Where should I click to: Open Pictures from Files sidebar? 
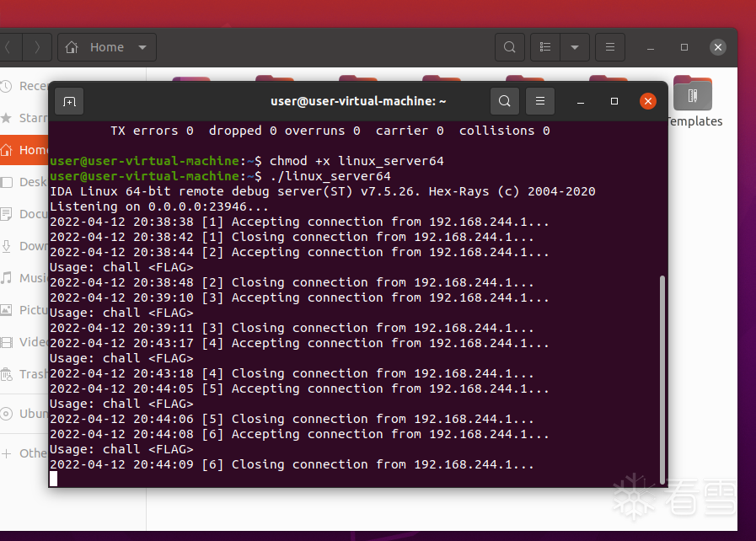tap(24, 310)
